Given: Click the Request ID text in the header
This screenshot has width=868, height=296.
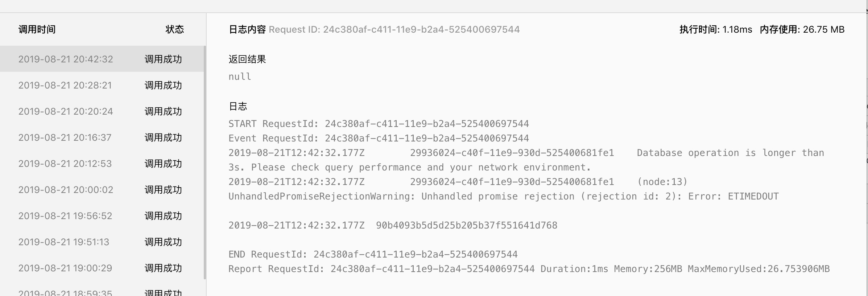Looking at the screenshot, I should click(394, 29).
